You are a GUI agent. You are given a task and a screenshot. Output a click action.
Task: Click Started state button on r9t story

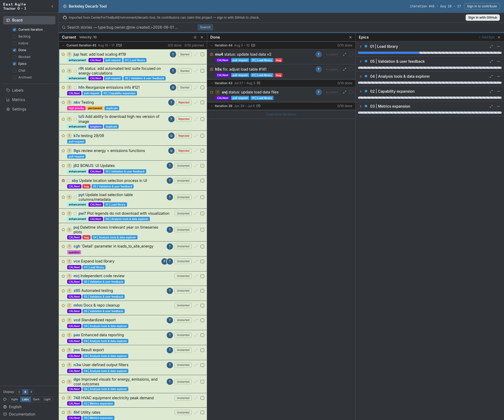pos(185,71)
